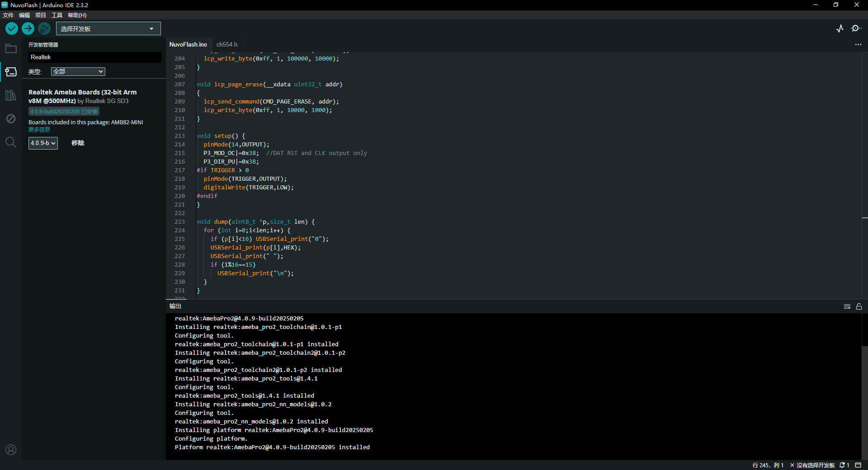Click the 'void setup() {' code line

[221, 136]
